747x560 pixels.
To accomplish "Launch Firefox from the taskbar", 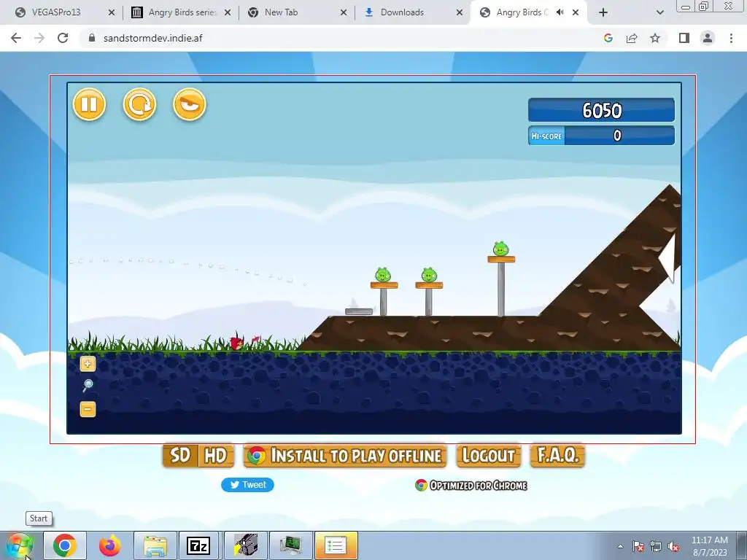I will [x=110, y=545].
